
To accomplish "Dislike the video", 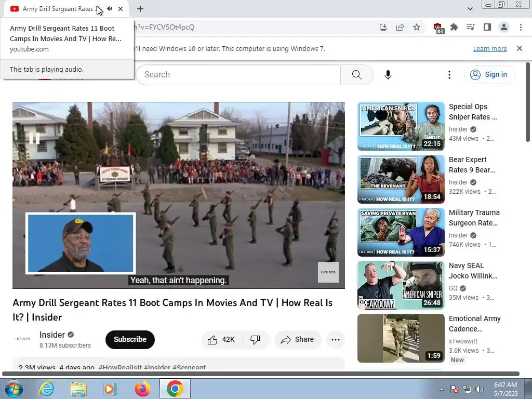I will (256, 339).
